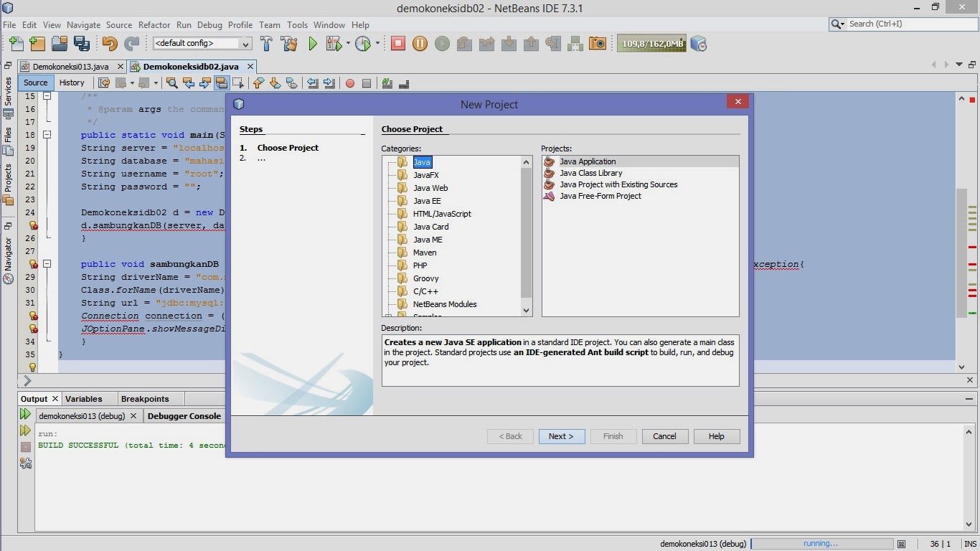
Task: Switch to the History view tab
Action: 72,83
